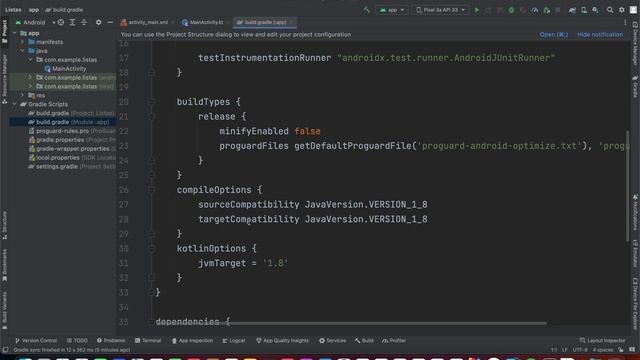Open the Device Manager toolbar icon
This screenshot has height=360, width=640.
tap(584, 10)
